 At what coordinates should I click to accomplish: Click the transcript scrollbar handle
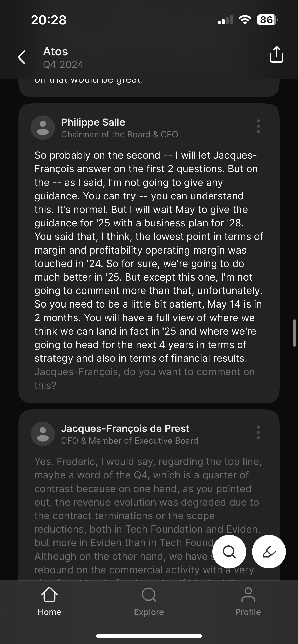click(294, 333)
